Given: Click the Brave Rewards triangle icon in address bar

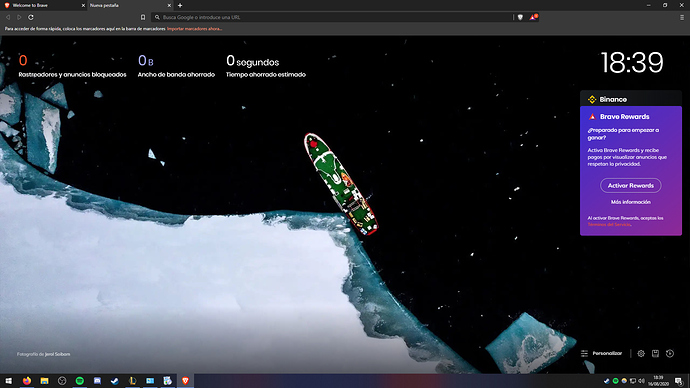Looking at the screenshot, I should click(533, 17).
